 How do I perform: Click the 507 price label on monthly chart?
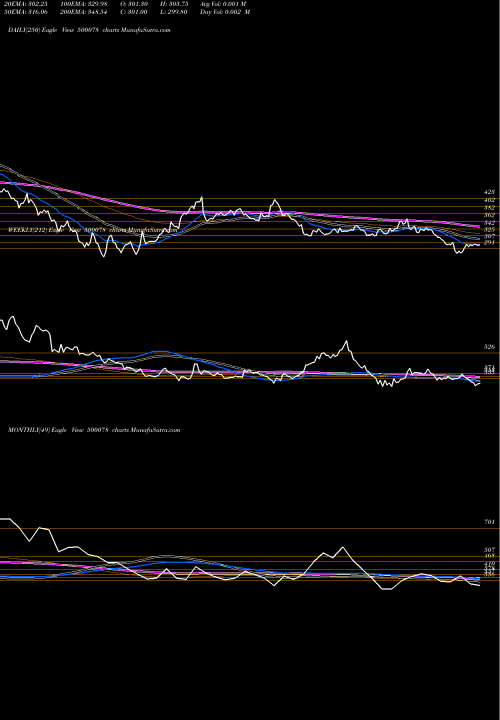(x=489, y=550)
